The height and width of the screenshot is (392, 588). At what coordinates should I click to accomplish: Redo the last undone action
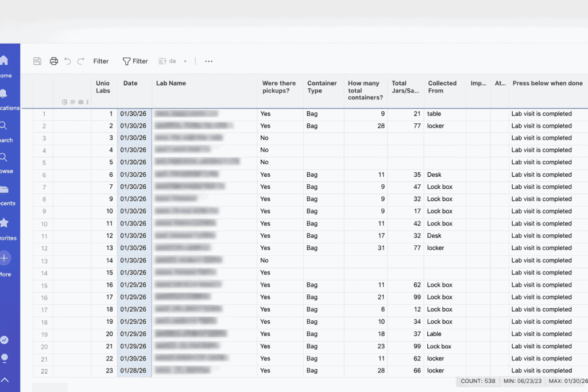(x=80, y=61)
